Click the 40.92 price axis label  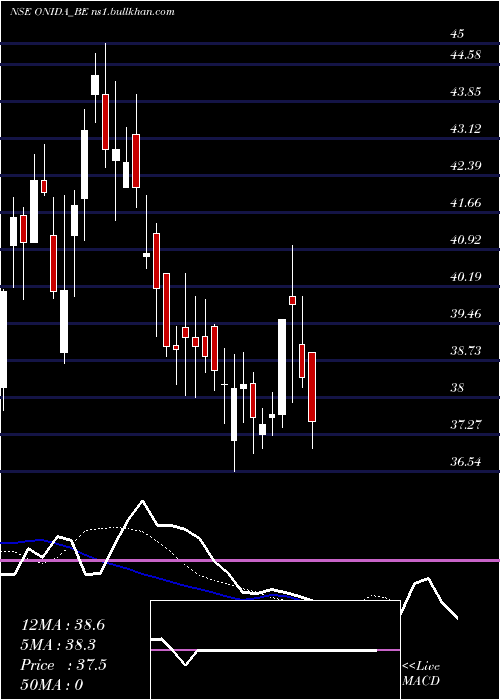pyautogui.click(x=466, y=240)
